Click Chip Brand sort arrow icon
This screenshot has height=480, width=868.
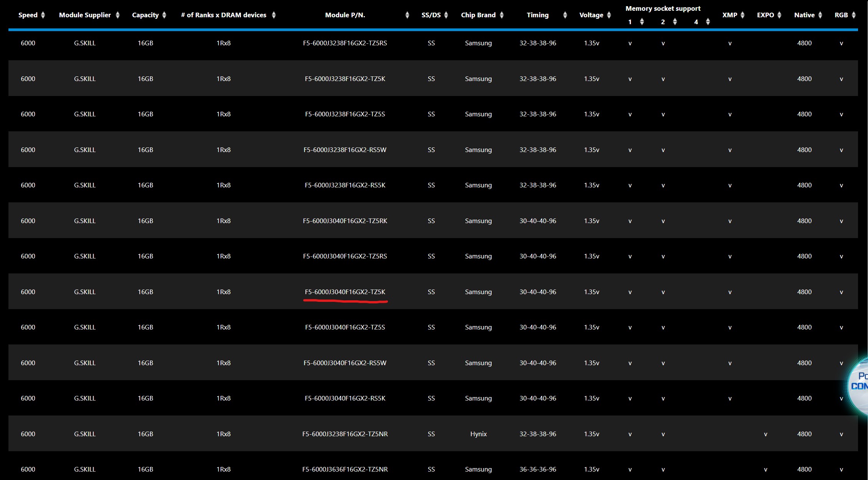coord(502,15)
